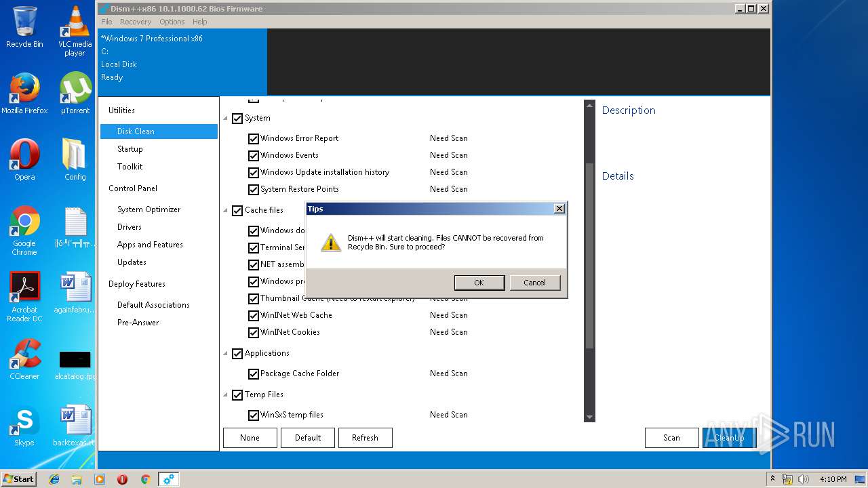Toggle the WinINet Cookies checkbox
The image size is (868, 488).
pos(254,333)
